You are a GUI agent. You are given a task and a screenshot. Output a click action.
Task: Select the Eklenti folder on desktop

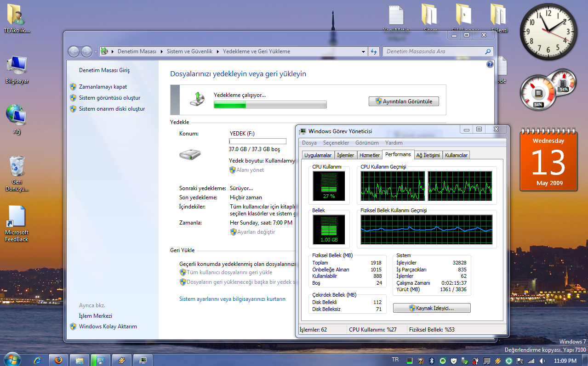click(x=499, y=18)
